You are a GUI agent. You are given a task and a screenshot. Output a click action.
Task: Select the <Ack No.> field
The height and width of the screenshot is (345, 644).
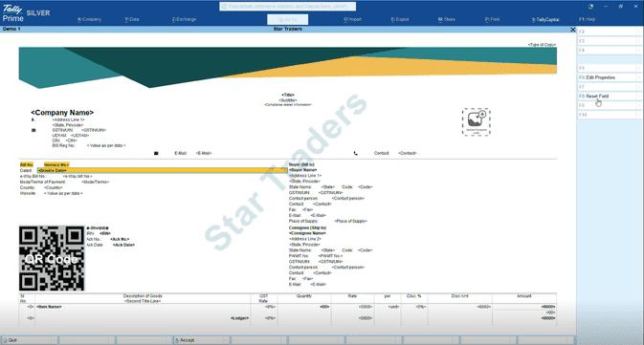click(120, 239)
